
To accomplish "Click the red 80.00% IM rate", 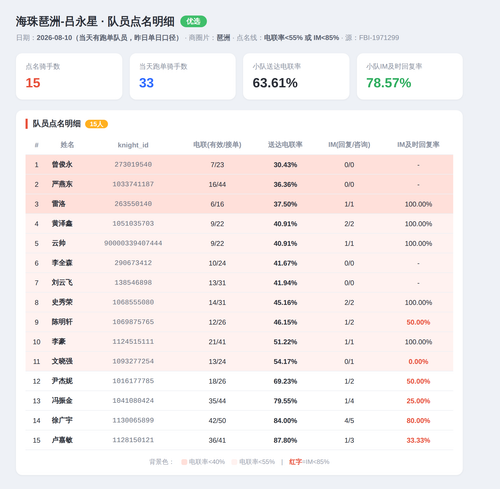I will pyautogui.click(x=418, y=420).
